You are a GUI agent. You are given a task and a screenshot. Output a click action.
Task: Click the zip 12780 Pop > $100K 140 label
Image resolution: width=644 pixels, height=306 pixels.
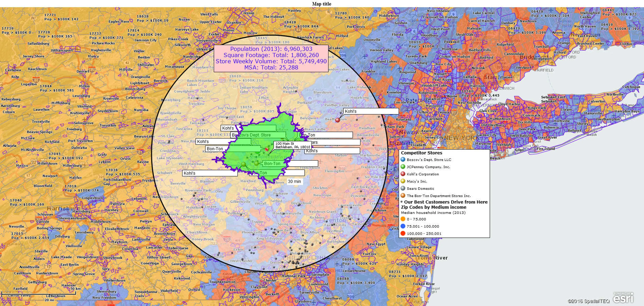[x=352, y=15]
